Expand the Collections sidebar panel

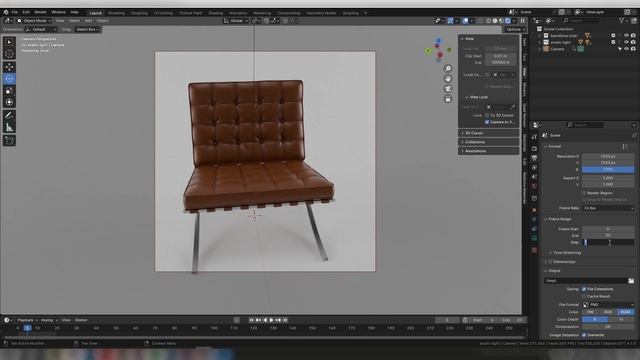[489, 142]
